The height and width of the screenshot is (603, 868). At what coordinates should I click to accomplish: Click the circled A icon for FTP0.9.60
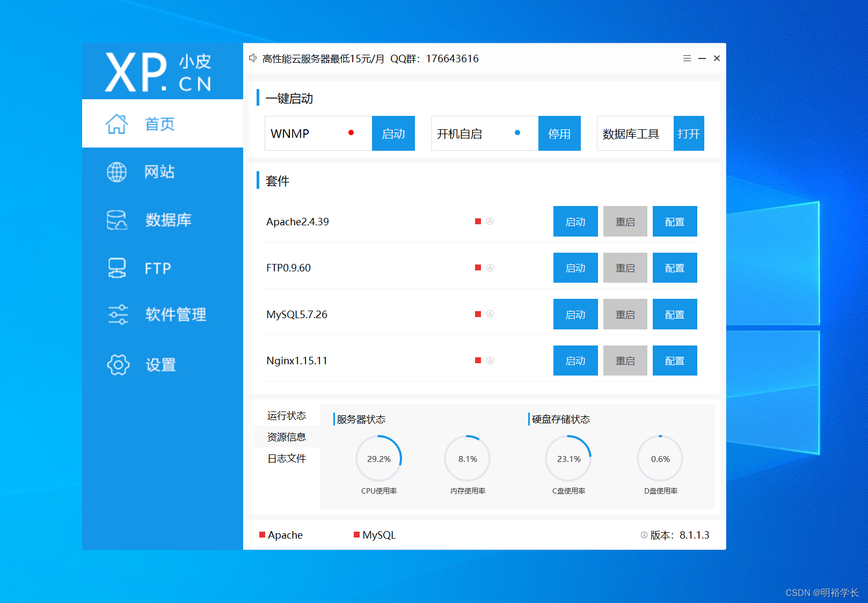(x=490, y=268)
